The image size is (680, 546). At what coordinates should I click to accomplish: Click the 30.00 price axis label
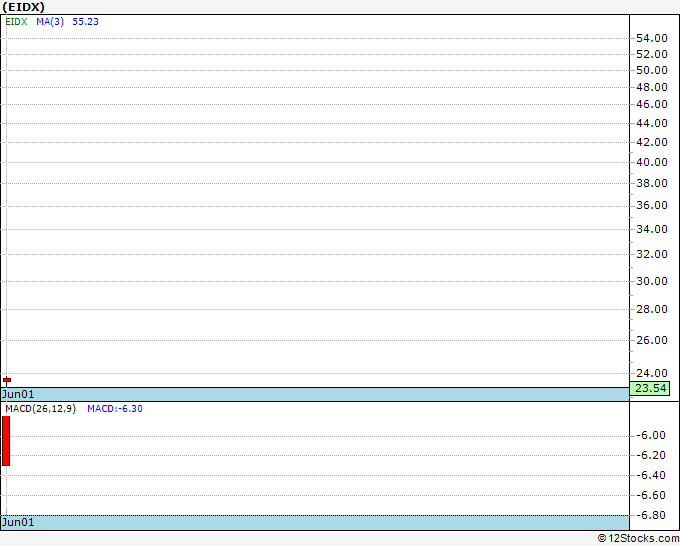(x=652, y=281)
